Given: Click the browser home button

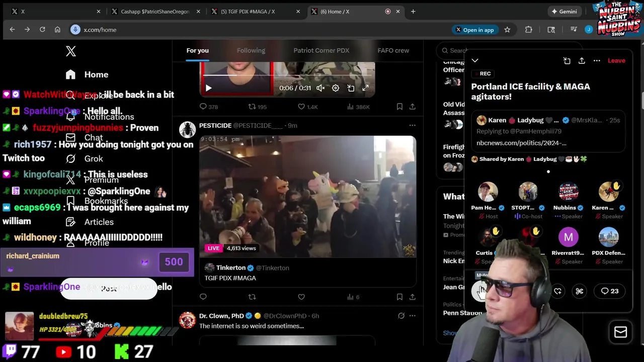Looking at the screenshot, I should 57,30.
